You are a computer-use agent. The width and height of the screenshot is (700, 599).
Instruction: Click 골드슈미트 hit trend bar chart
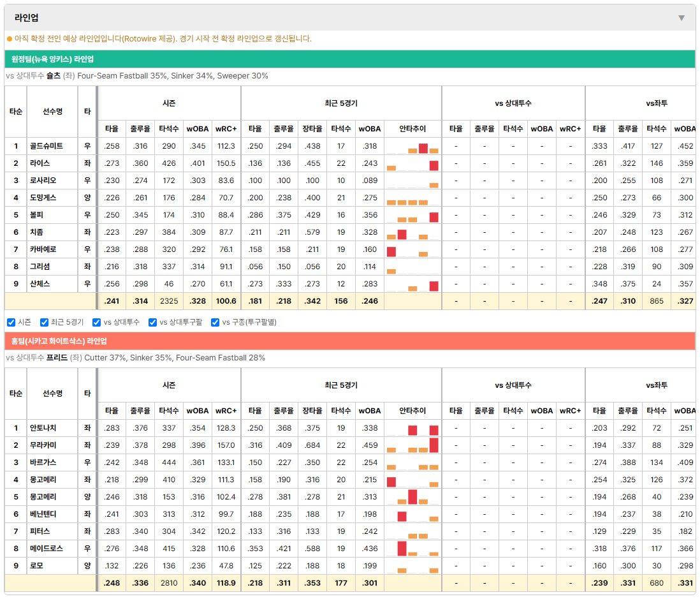(412, 147)
